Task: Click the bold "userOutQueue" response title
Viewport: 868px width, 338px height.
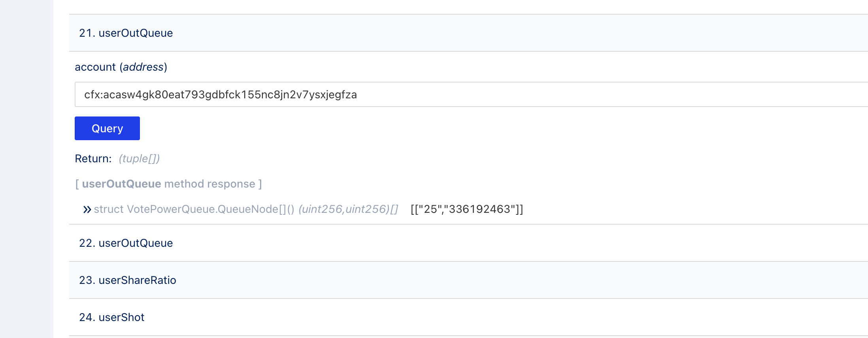Action: click(121, 184)
